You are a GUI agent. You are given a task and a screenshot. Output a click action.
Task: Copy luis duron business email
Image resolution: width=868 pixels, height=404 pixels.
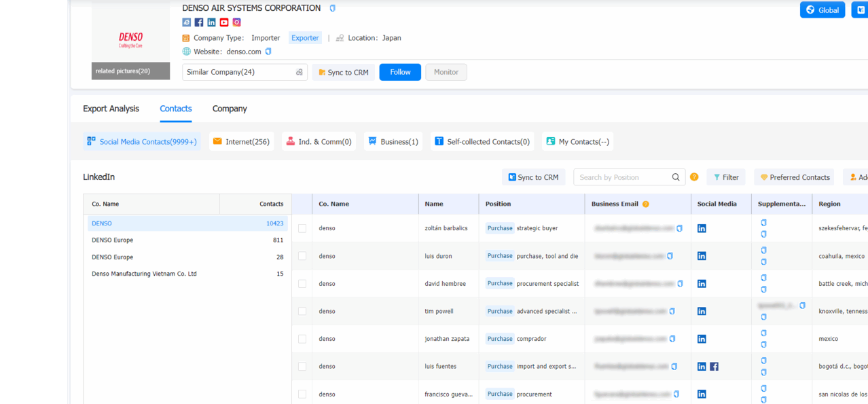point(670,256)
